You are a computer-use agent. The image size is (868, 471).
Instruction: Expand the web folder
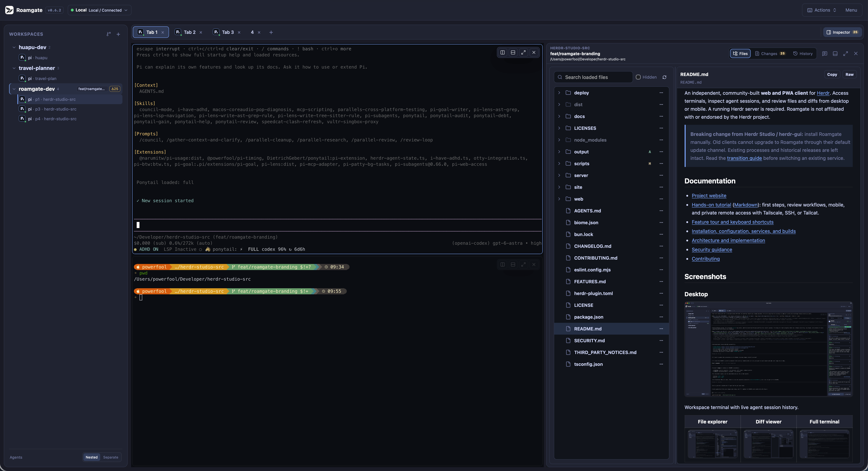[x=559, y=199]
